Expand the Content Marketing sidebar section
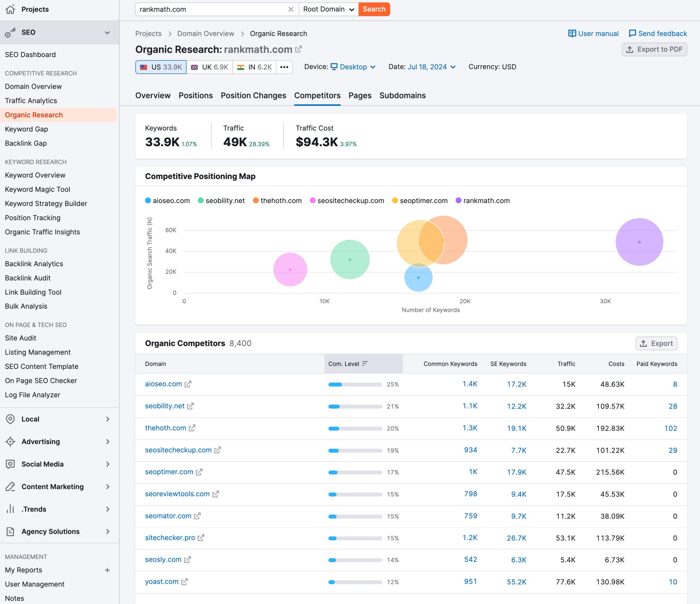Screen dimensions: 700x604 click(x=107, y=486)
